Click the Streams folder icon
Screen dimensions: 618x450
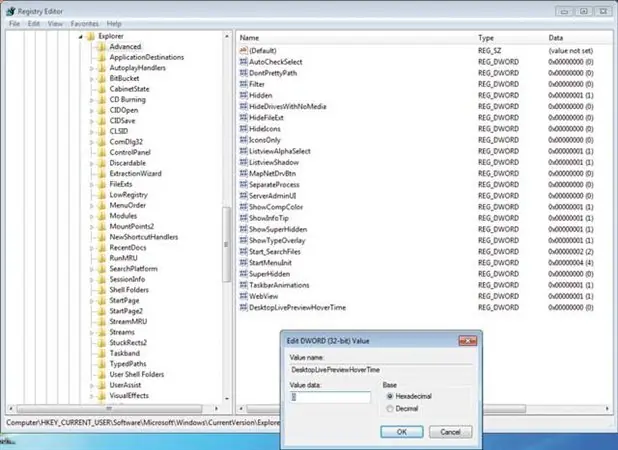(102, 332)
